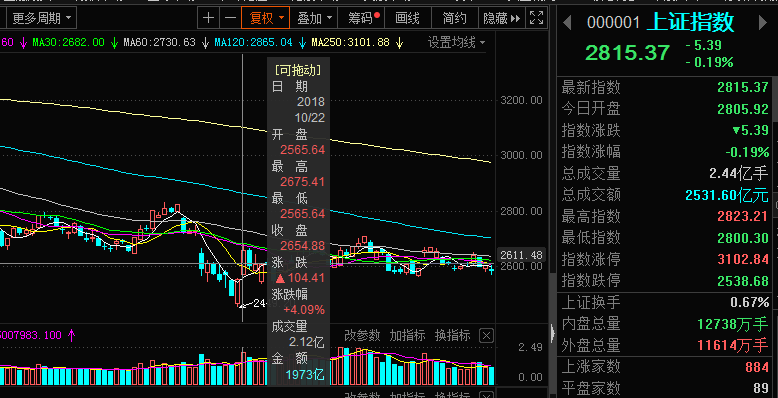Screen dimensions: 778x398
Task: Click the MA30 arrow indicator
Action: point(115,43)
